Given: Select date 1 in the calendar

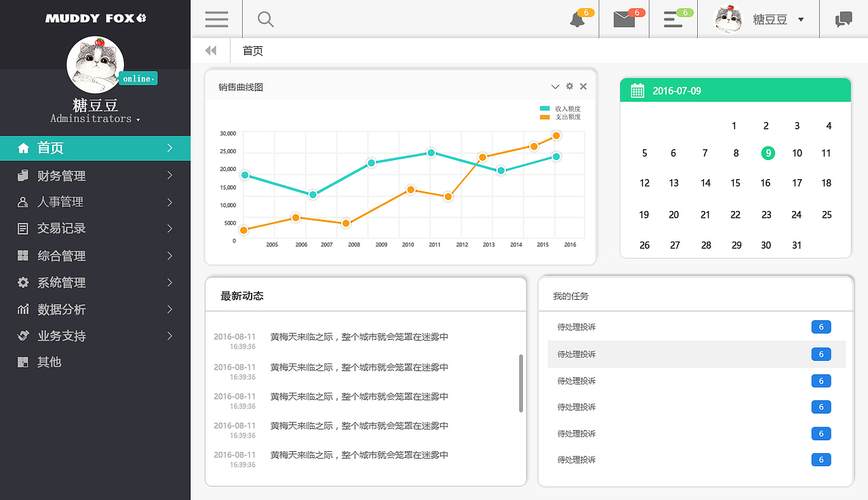Looking at the screenshot, I should [x=734, y=126].
